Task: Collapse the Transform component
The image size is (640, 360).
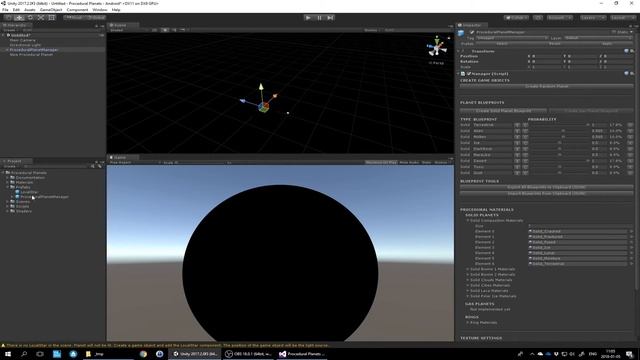Action: pos(459,51)
